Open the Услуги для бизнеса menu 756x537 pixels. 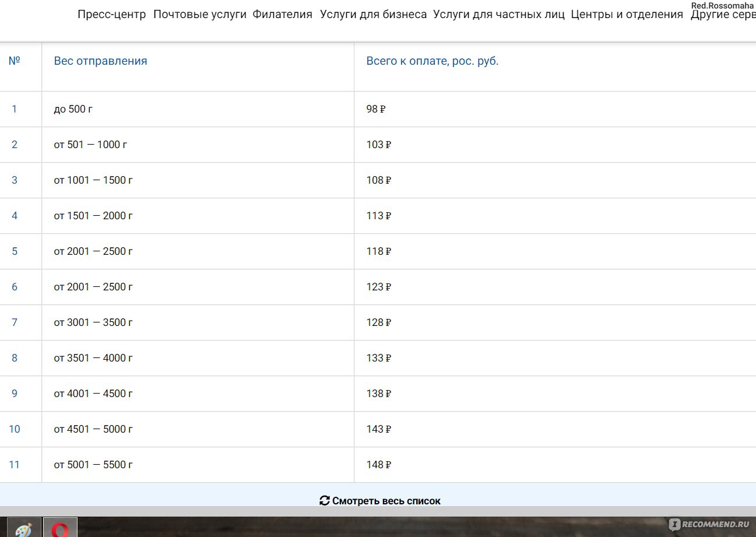coord(374,15)
